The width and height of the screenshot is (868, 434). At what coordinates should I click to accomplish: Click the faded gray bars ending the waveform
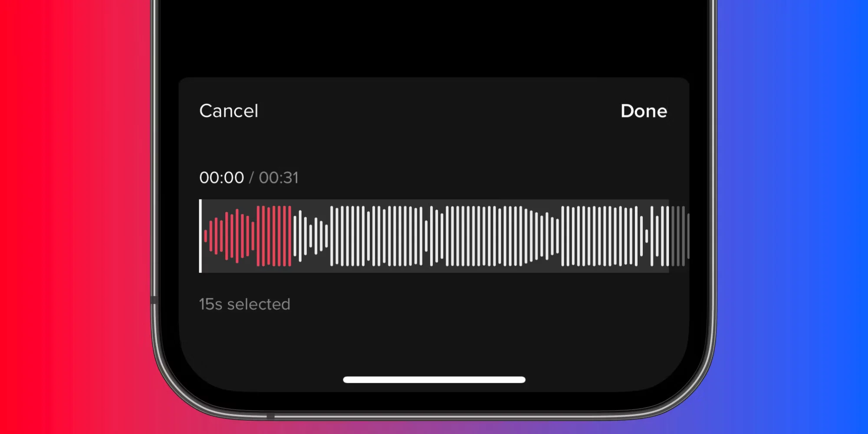(680, 236)
